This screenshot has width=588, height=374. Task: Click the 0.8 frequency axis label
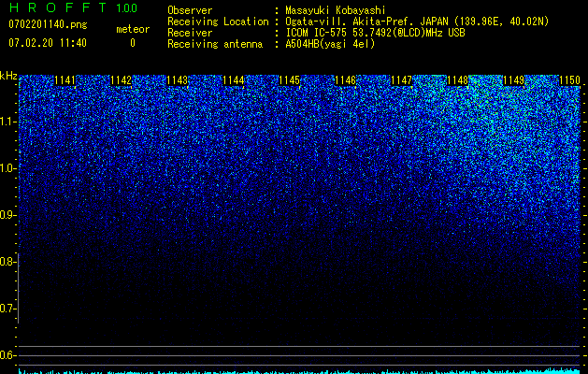(x=7, y=262)
